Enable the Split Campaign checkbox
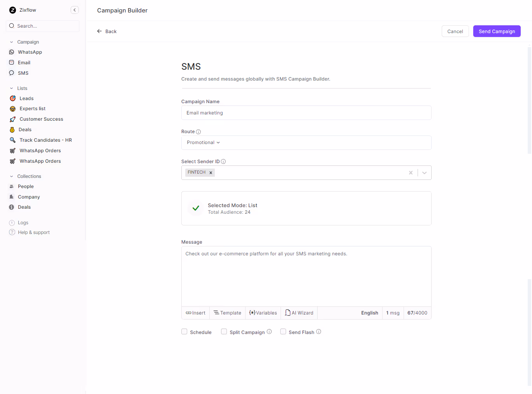This screenshot has width=532, height=394. 224,332
